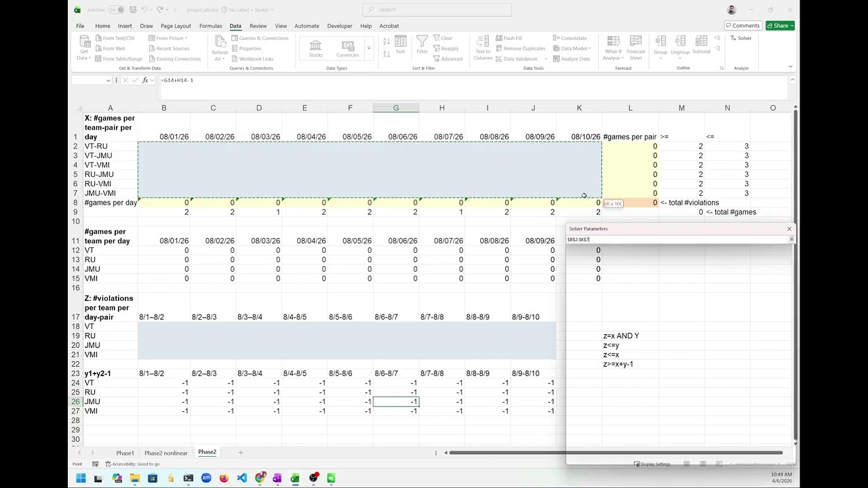The width and height of the screenshot is (868, 488).
Task: Open the Windows Start menu
Action: (81, 479)
